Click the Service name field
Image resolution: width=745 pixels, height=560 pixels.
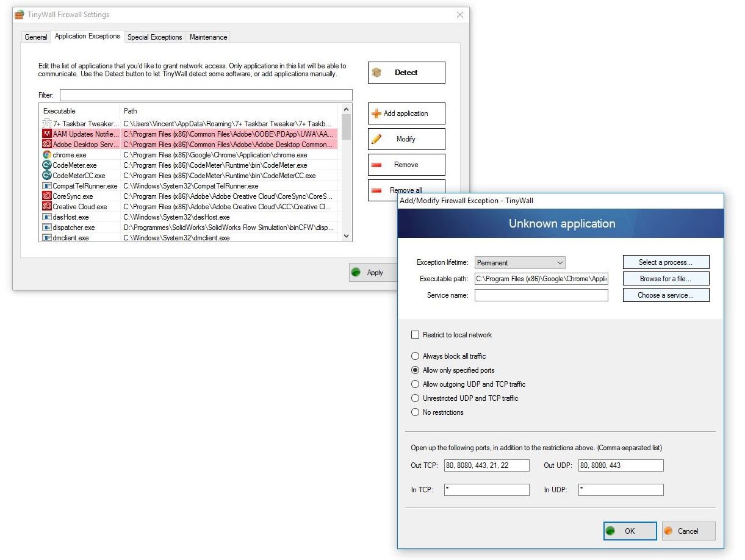tap(542, 295)
